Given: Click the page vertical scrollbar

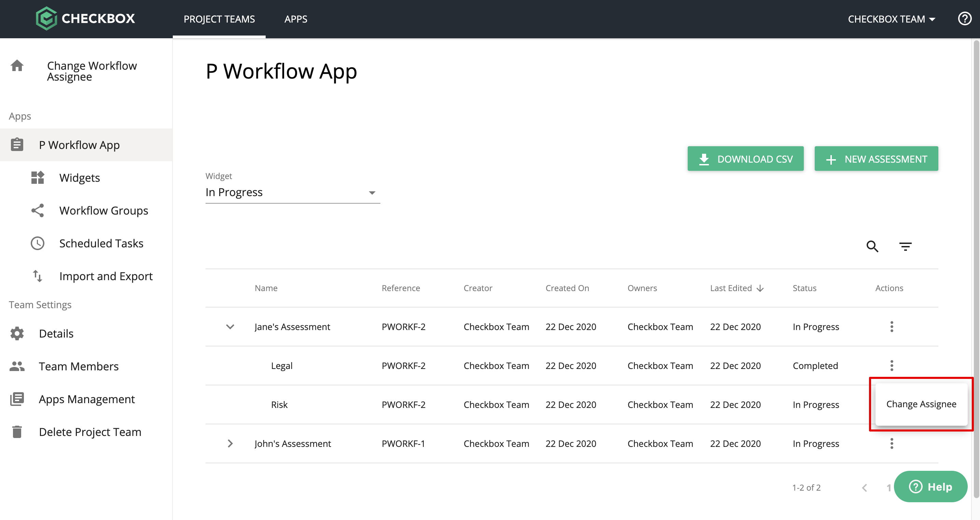Looking at the screenshot, I should point(976,270).
